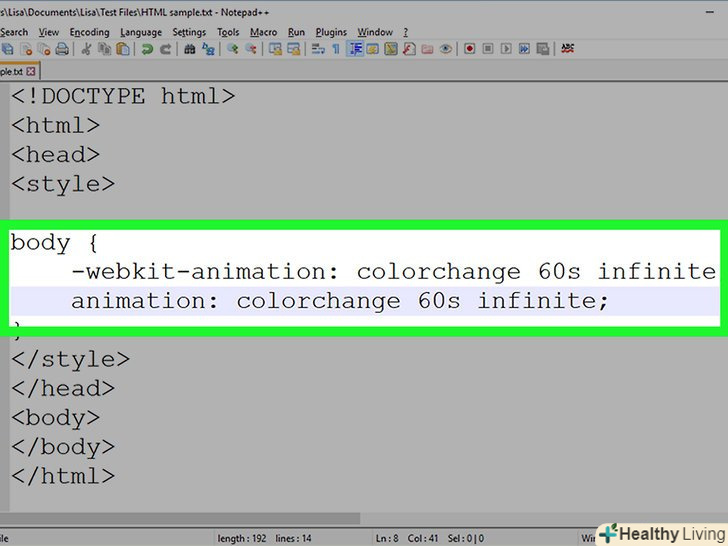Start recording a macro
Image resolution: width=728 pixels, height=546 pixels.
(x=469, y=49)
